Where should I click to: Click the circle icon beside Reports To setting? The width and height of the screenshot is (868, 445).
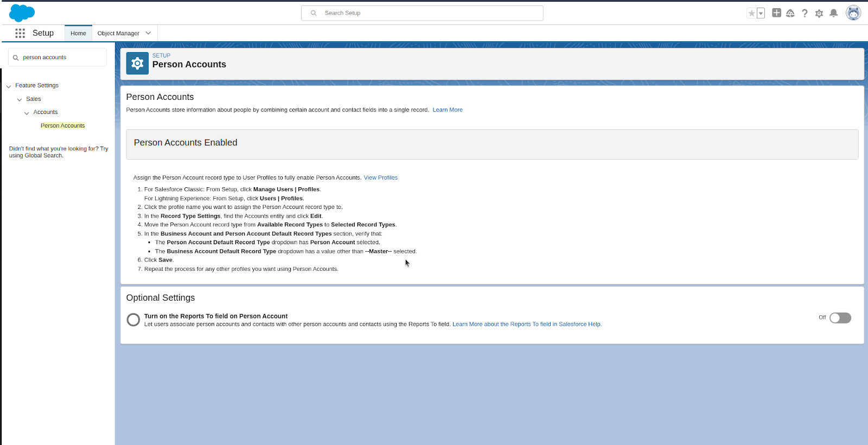click(133, 320)
